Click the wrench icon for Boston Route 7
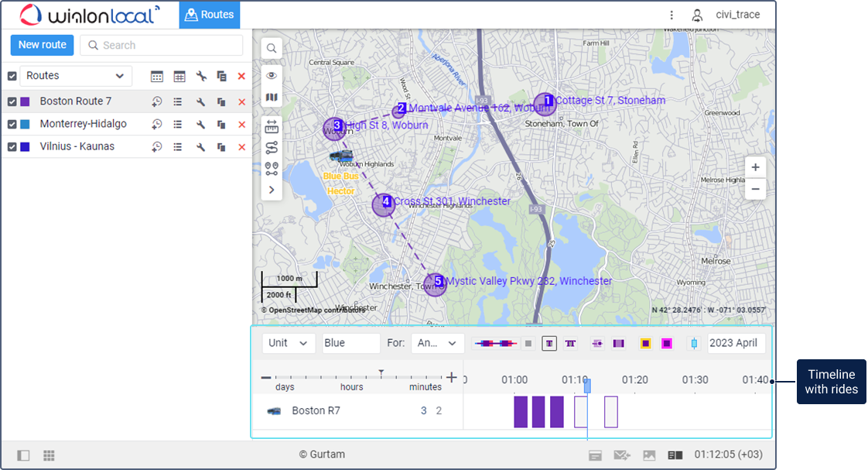 tap(200, 102)
